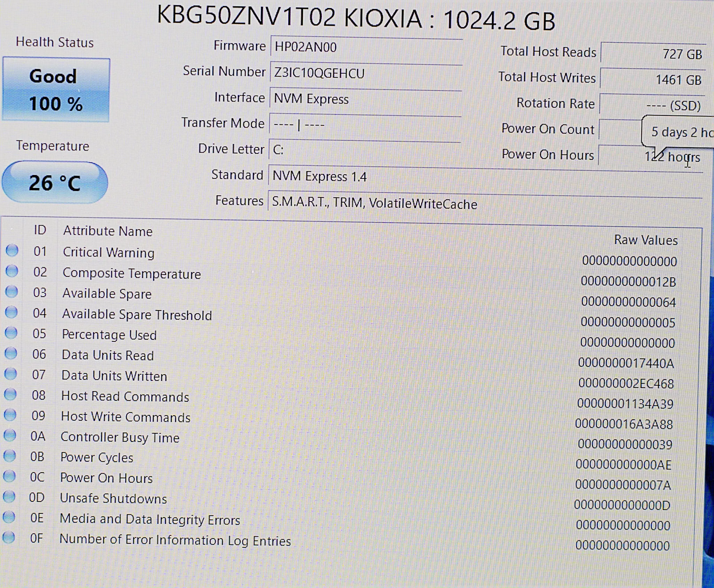The width and height of the screenshot is (714, 588).
Task: Click raw value 0000000000000D
Action: coord(622,505)
